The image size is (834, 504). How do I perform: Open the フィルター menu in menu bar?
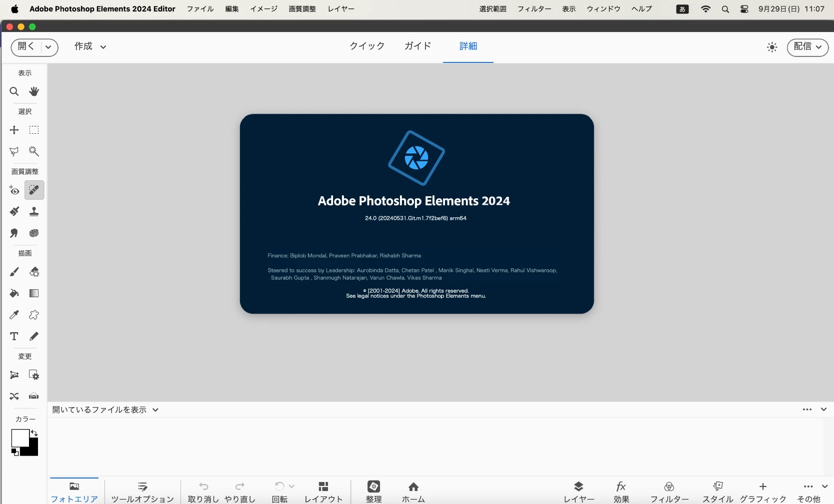pos(534,9)
